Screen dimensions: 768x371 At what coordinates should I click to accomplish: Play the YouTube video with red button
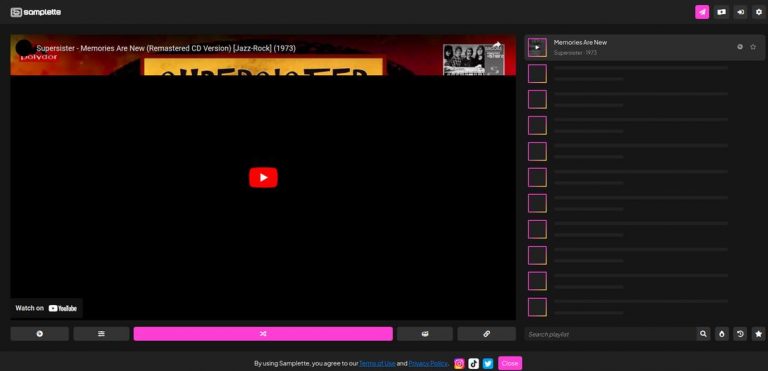coord(263,177)
